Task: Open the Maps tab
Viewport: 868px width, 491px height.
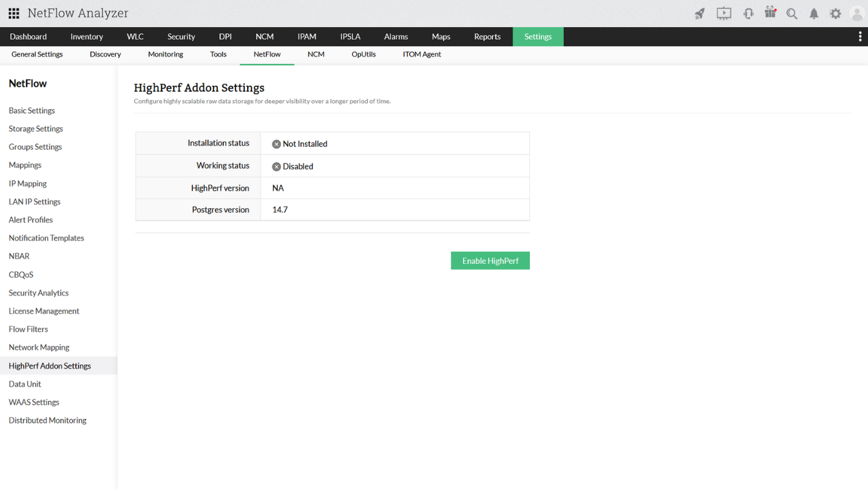Action: pyautogui.click(x=441, y=37)
